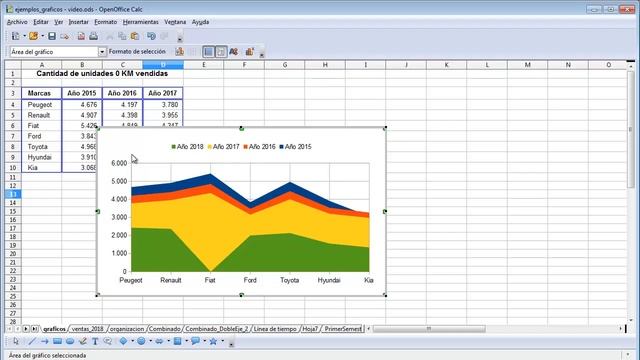Switch to the Combinado_DobleEje_2 sheet tab
This screenshot has width=640, height=360.
pyautogui.click(x=216, y=329)
